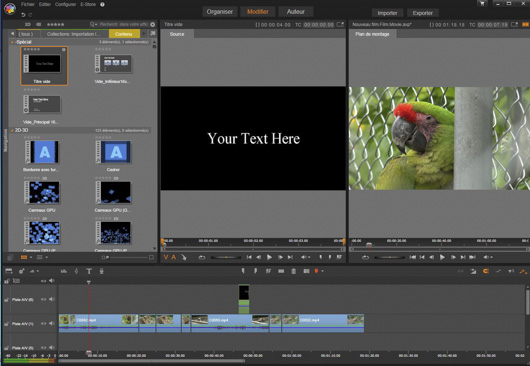Toggle the audio (A) stream in Source
Screen dimensions: 530x366
[173, 257]
